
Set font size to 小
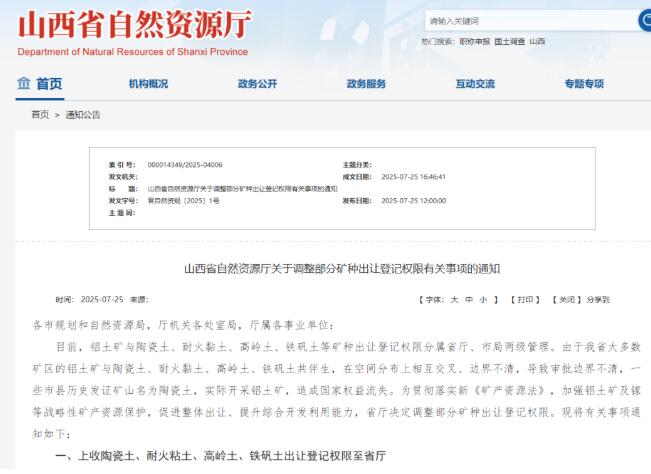(x=483, y=300)
